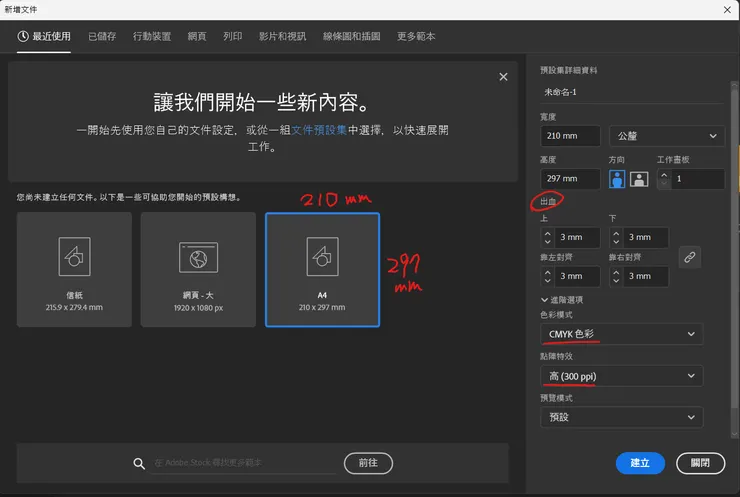Click the artboards number field showing 1
The width and height of the screenshot is (740, 497).
click(x=698, y=179)
